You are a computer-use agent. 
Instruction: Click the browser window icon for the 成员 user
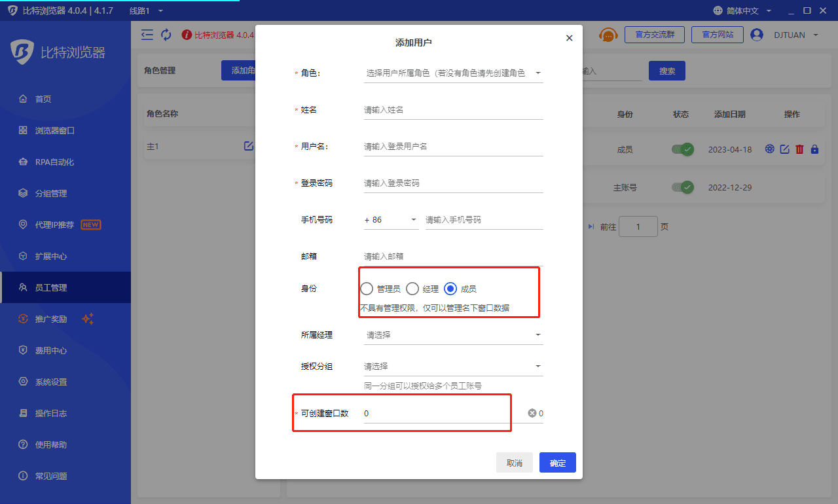tap(769, 149)
